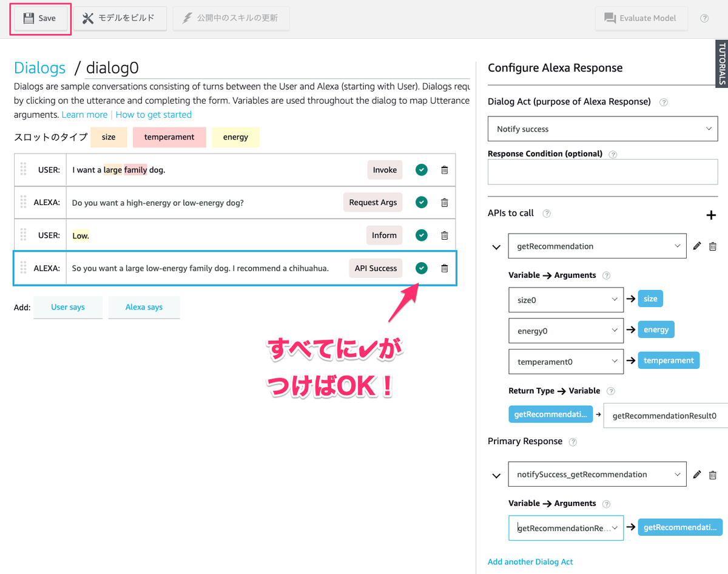Collapse the notifySuccess_getRecommendation response section

tap(496, 475)
